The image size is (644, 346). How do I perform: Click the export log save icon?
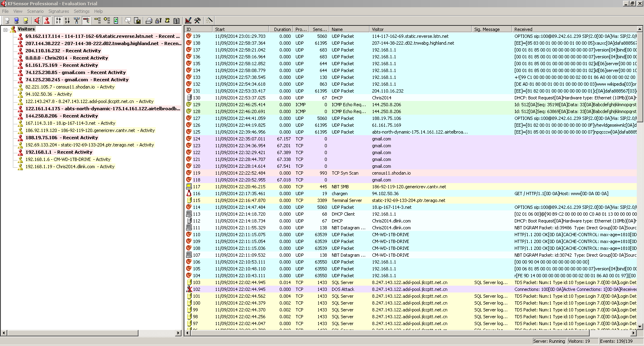[x=137, y=20]
